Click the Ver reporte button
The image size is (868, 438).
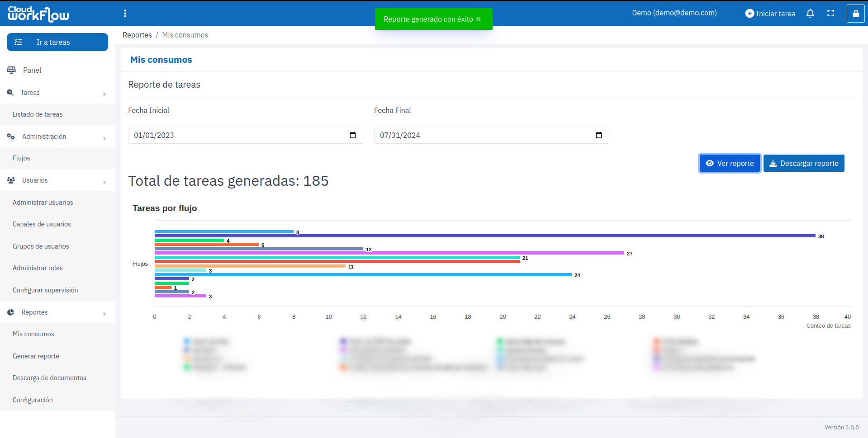(x=729, y=163)
